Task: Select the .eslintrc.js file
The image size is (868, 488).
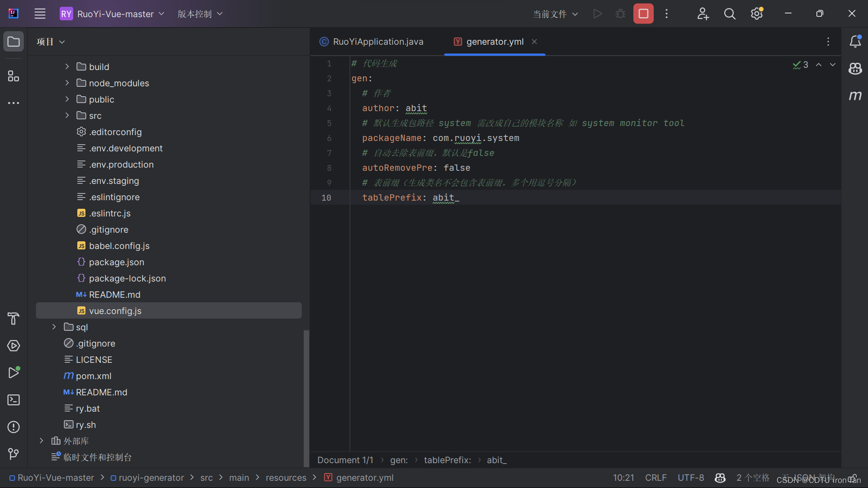Action: (x=110, y=213)
